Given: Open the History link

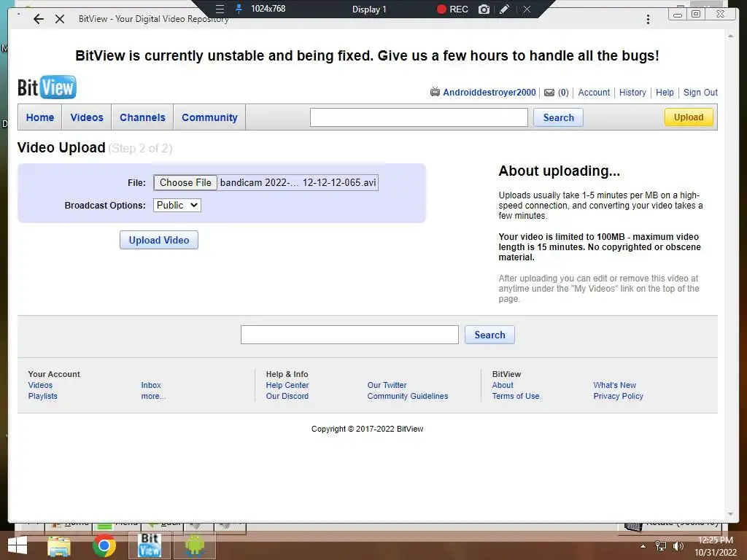Looking at the screenshot, I should [632, 93].
